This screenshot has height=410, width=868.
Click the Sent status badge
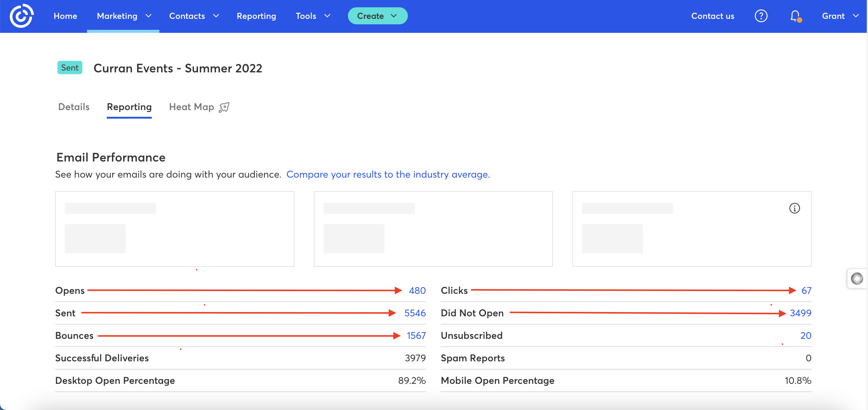(70, 68)
